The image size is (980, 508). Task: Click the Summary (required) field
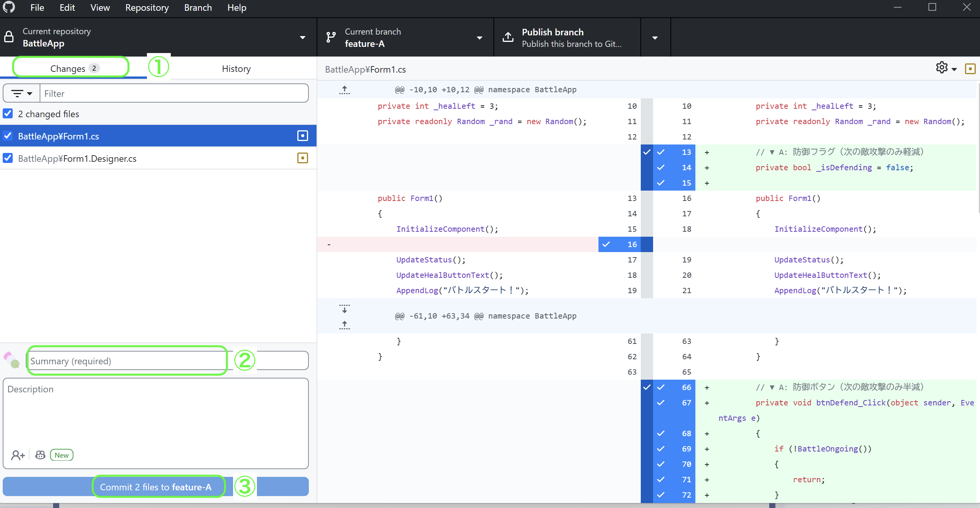pos(167,361)
